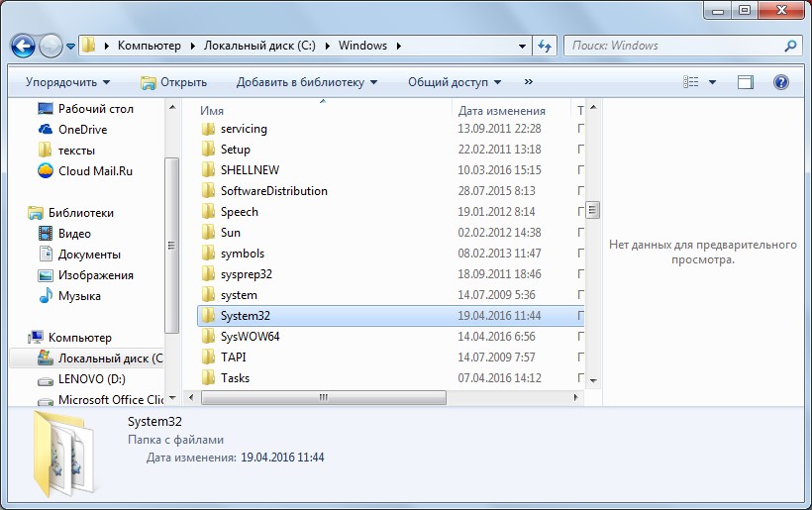Click the System32 folder icon
This screenshot has height=510, width=812.
click(x=208, y=315)
